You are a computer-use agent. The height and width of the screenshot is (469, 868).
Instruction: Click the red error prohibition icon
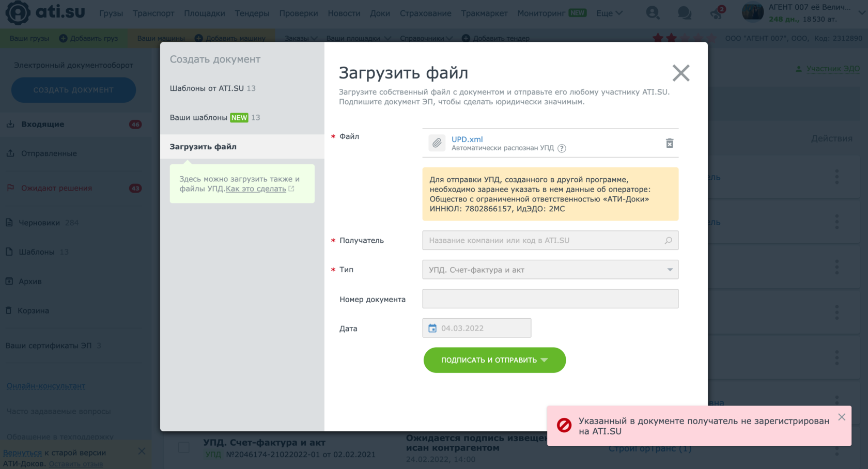click(x=564, y=425)
